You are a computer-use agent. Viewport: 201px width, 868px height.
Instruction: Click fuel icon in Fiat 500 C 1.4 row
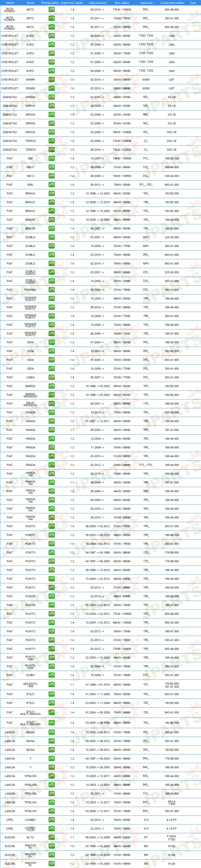pos(51,176)
